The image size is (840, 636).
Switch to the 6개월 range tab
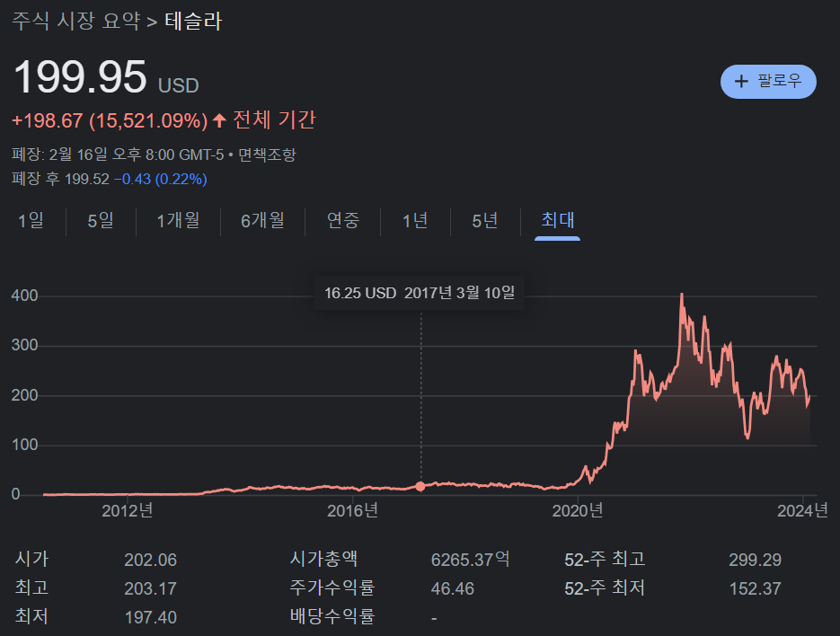[x=262, y=220]
